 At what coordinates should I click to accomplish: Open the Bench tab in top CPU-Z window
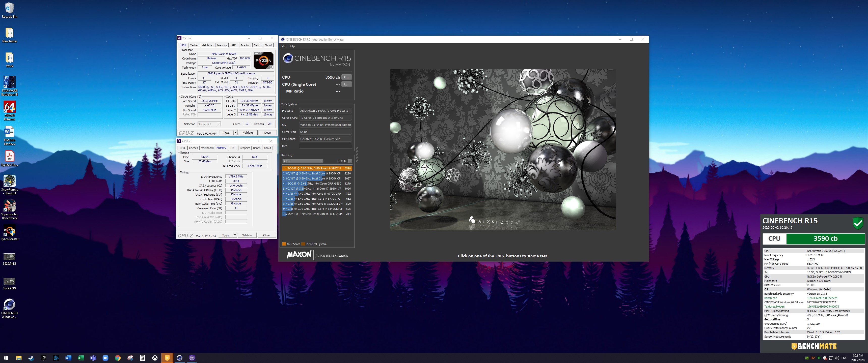tap(257, 45)
